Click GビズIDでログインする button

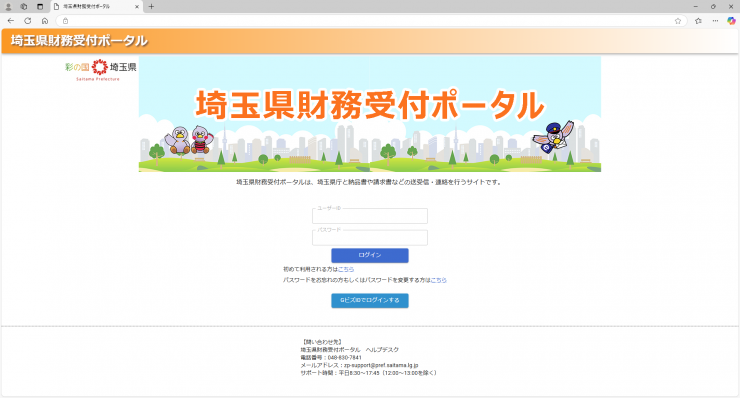click(x=370, y=300)
